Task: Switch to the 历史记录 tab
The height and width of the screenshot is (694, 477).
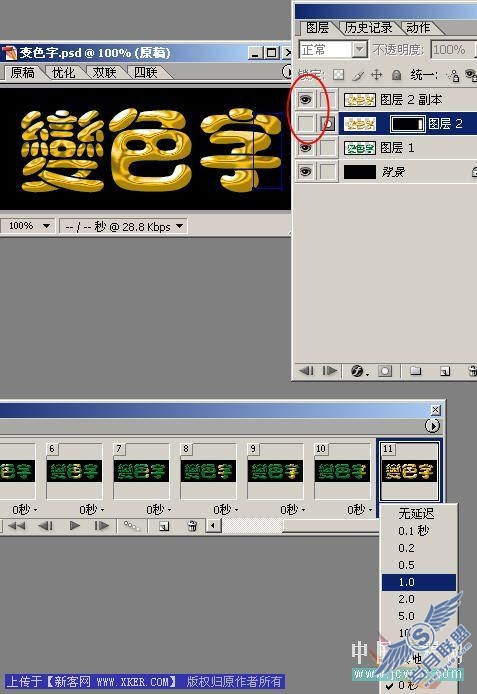Action: (x=368, y=27)
